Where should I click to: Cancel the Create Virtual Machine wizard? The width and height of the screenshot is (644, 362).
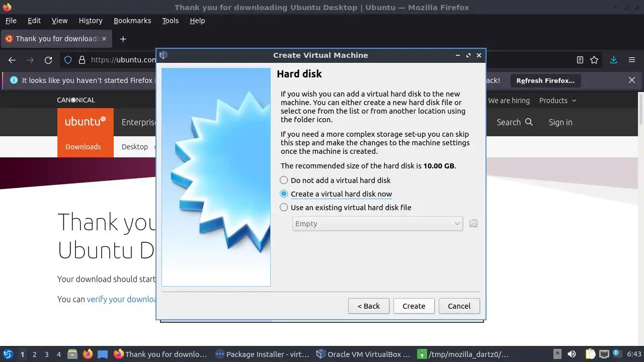pos(459,306)
